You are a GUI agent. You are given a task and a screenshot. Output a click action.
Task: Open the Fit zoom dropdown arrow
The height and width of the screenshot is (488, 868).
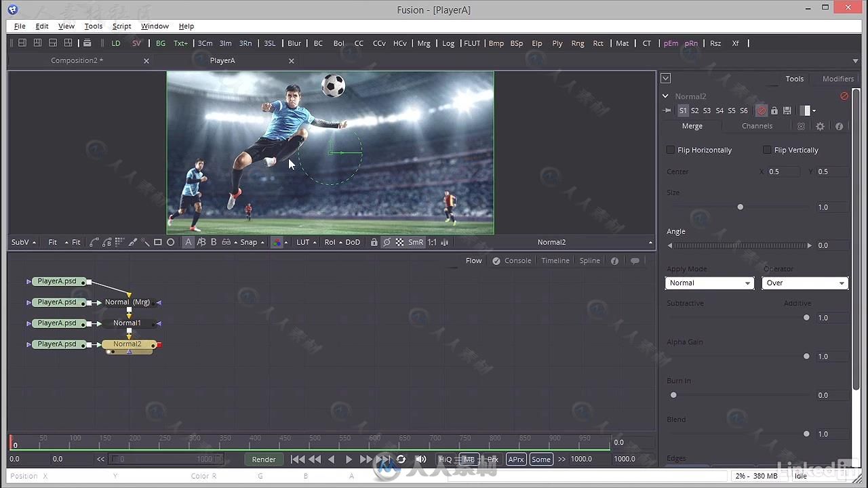pos(66,243)
